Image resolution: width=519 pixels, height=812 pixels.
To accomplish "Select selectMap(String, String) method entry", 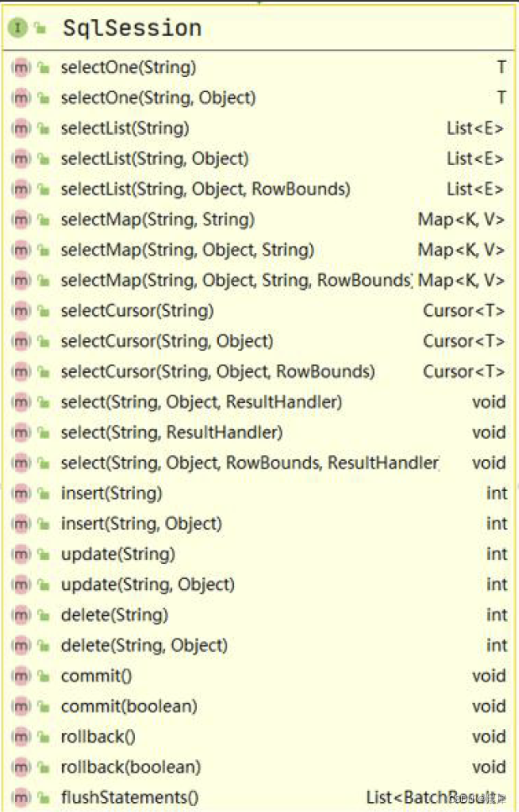I will 157,220.
